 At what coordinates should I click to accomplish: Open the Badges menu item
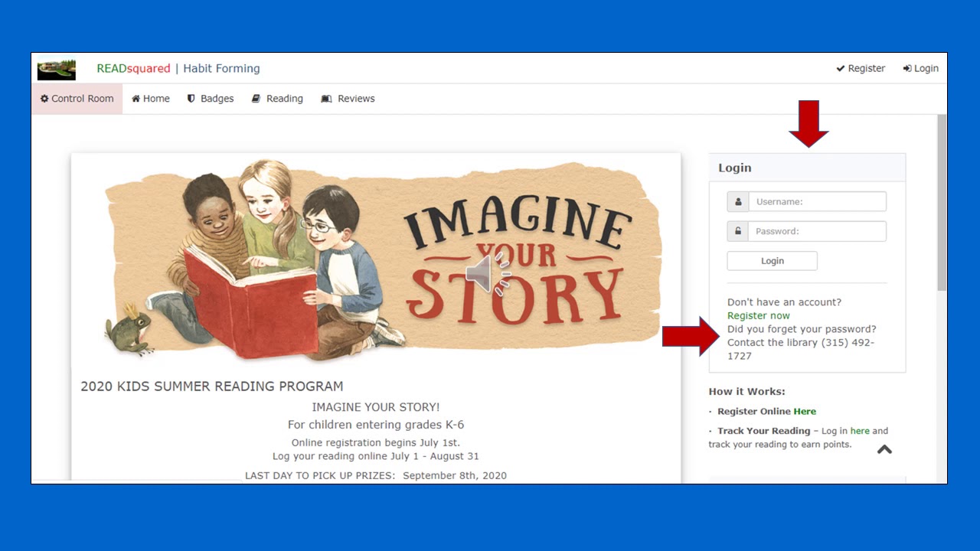211,99
